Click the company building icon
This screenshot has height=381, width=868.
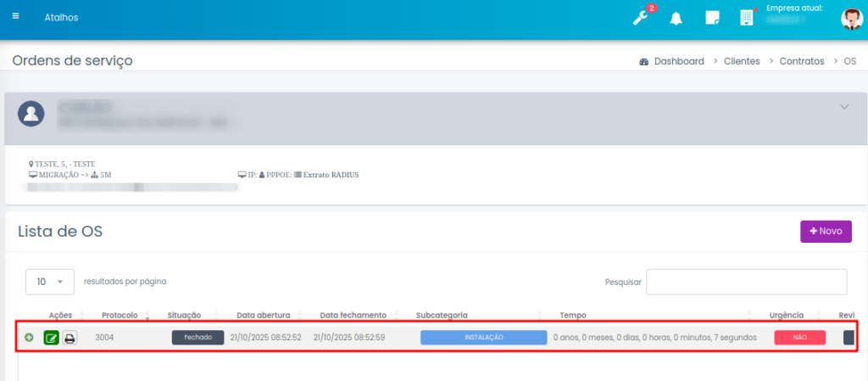coord(747,18)
